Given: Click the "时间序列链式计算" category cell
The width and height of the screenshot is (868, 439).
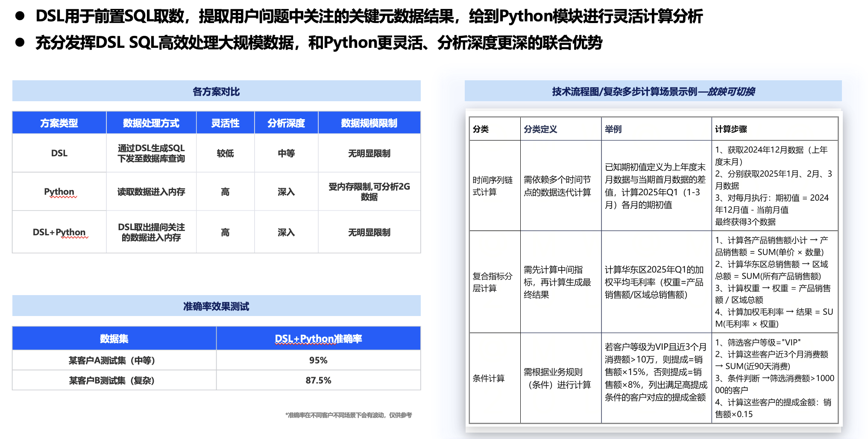Looking at the screenshot, I should pyautogui.click(x=495, y=186).
